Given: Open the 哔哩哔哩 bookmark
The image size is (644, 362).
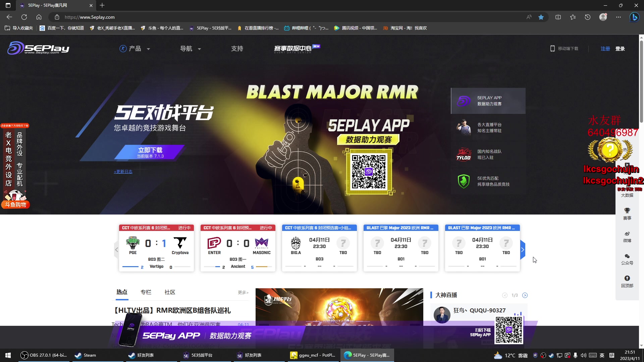Looking at the screenshot, I should pos(306,28).
